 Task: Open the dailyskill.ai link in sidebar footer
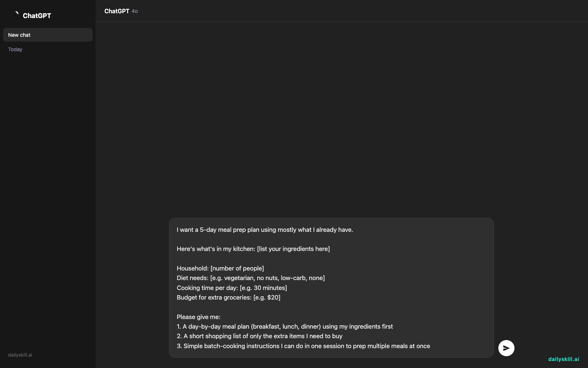[x=20, y=355]
